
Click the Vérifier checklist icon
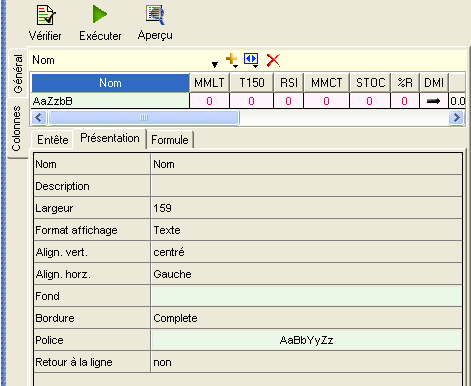click(46, 15)
